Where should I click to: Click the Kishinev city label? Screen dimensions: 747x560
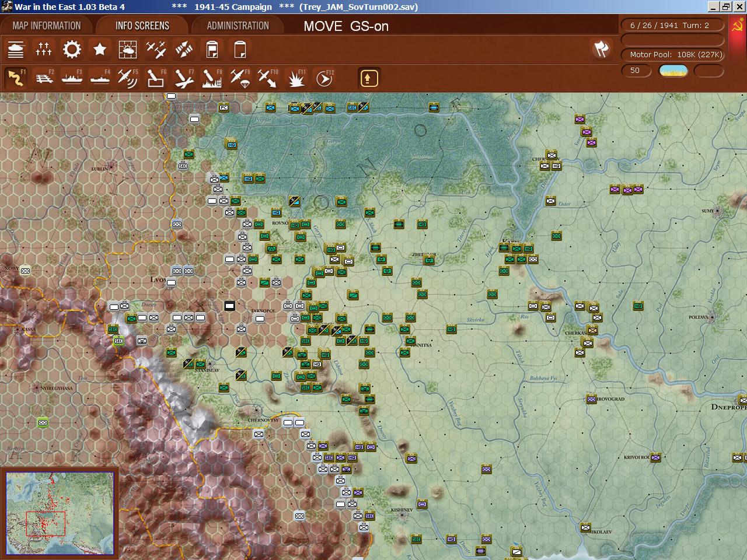[402, 510]
